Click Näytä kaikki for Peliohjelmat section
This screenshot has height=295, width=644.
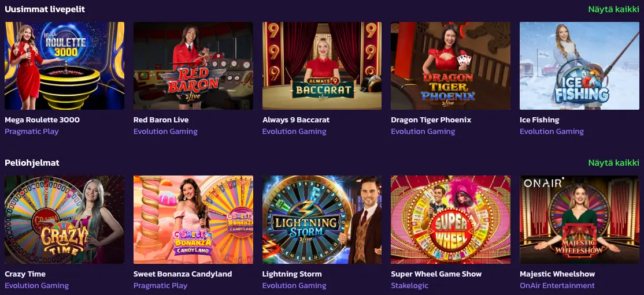tap(613, 163)
